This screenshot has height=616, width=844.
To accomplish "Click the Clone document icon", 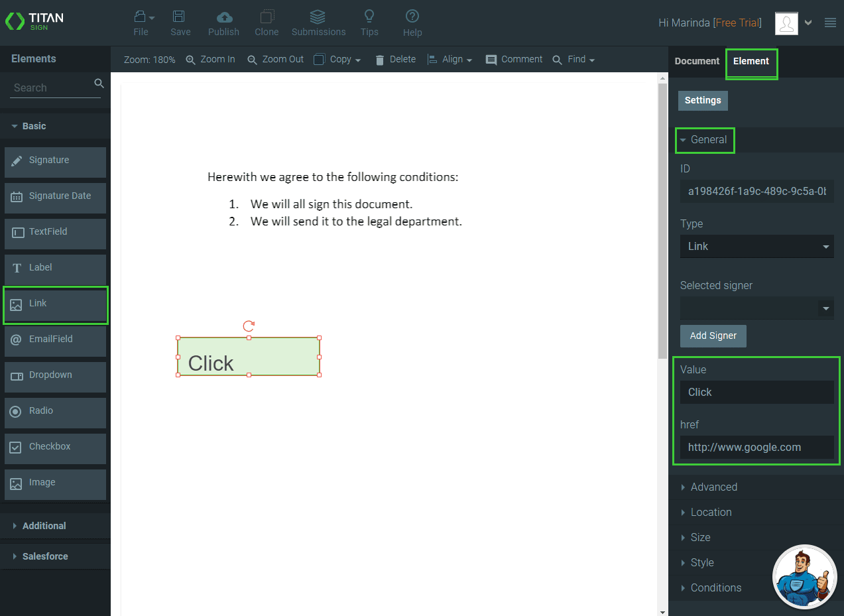I will 267,17.
